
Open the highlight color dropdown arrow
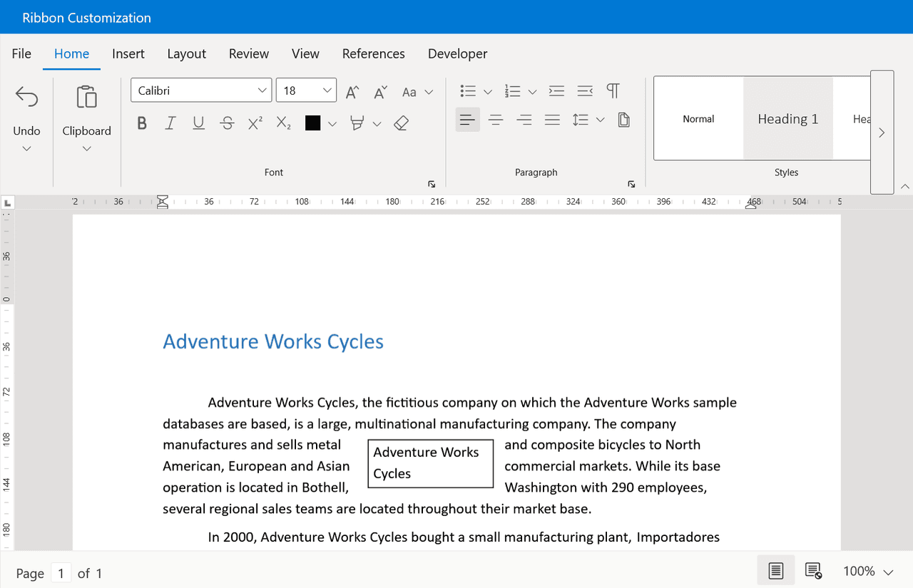pyautogui.click(x=377, y=123)
